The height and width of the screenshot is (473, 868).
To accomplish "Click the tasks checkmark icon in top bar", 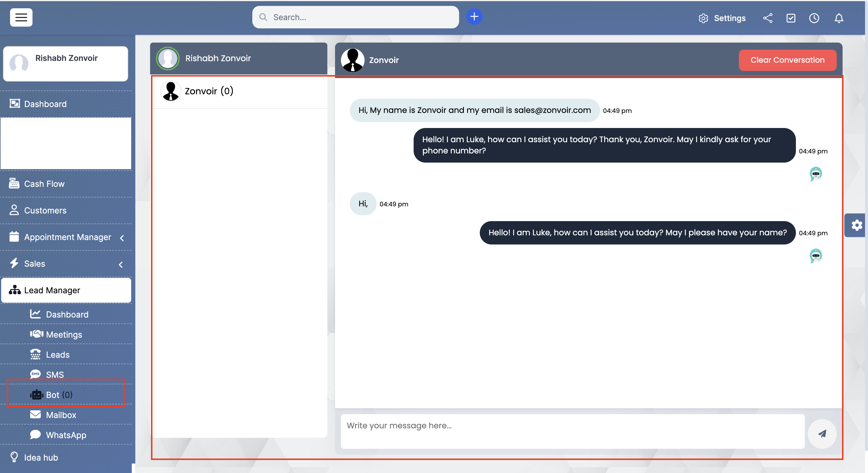I will [x=791, y=18].
